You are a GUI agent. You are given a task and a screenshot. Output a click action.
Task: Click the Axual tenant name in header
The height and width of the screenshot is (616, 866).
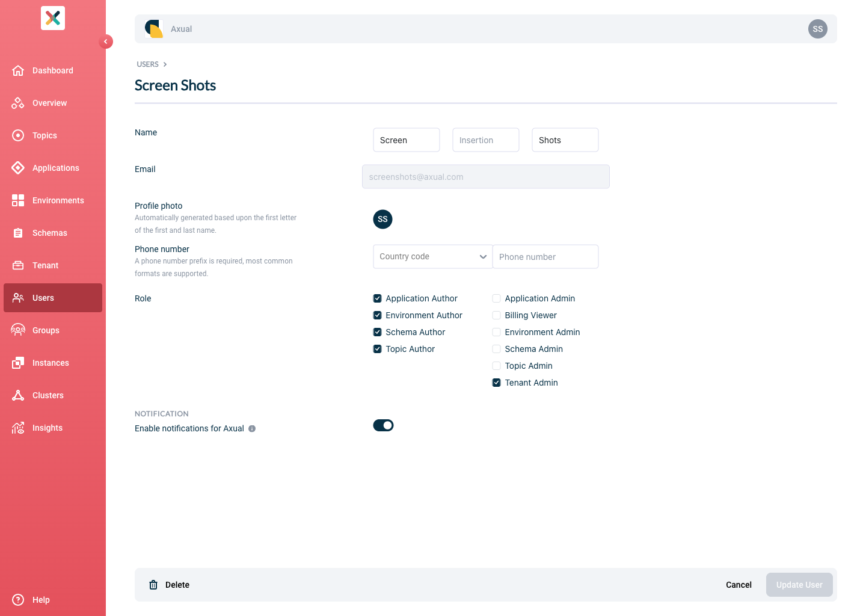(x=181, y=29)
